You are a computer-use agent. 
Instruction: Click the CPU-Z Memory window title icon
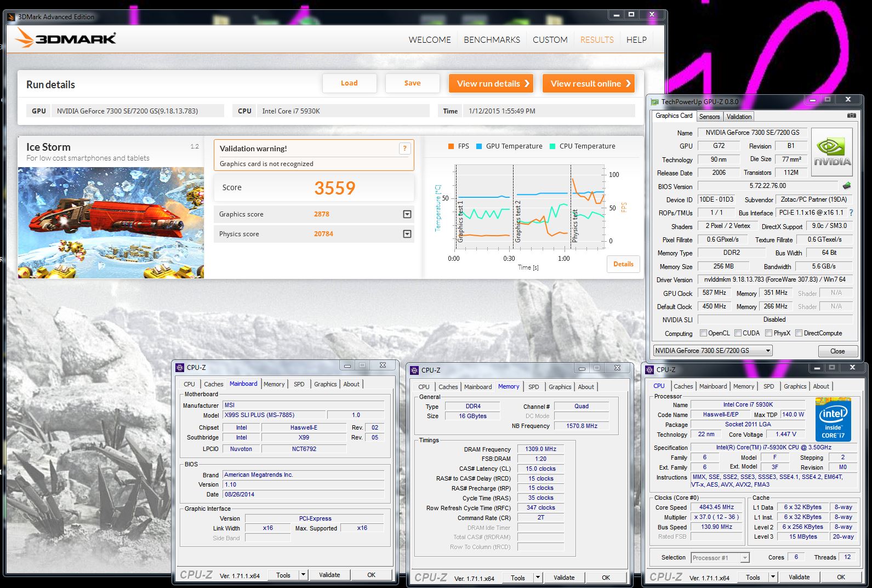pos(415,370)
